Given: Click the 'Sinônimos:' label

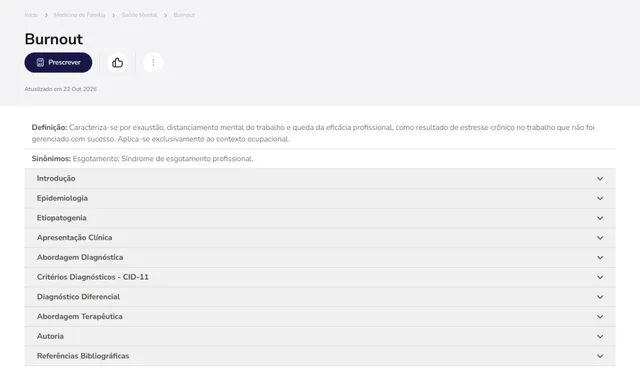Looking at the screenshot, I should click(51, 159).
